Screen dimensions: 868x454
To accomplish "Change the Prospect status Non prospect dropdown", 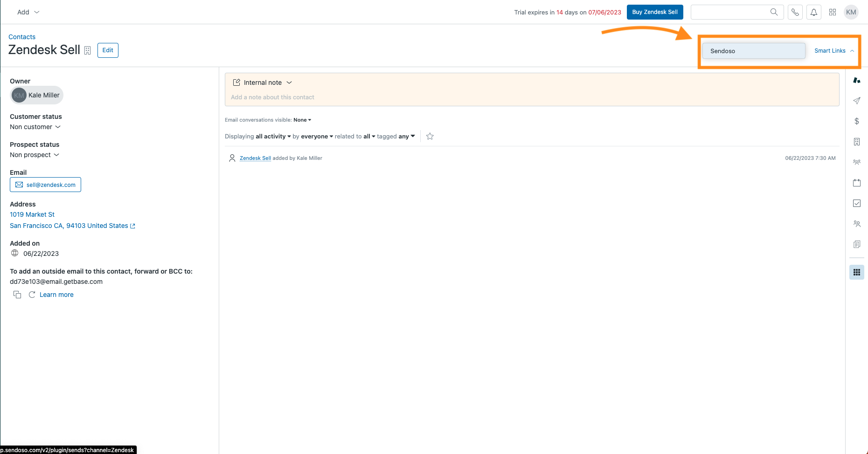I will tap(35, 155).
